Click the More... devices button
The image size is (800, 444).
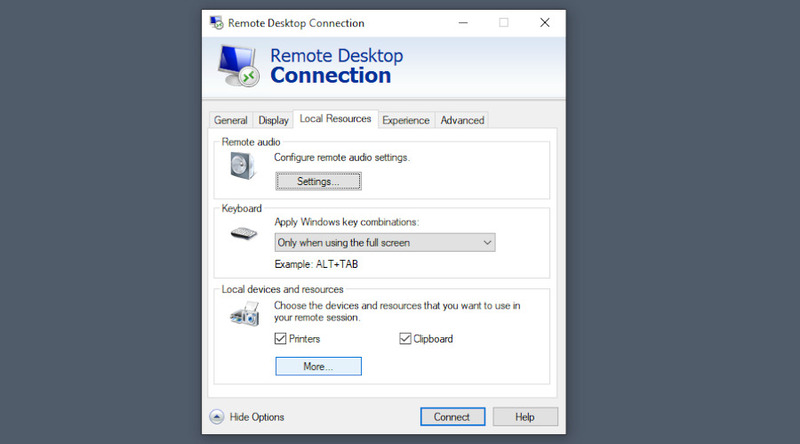click(x=318, y=366)
